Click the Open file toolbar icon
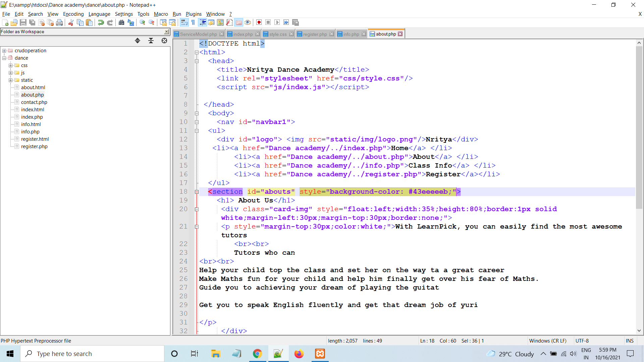 click(x=14, y=22)
